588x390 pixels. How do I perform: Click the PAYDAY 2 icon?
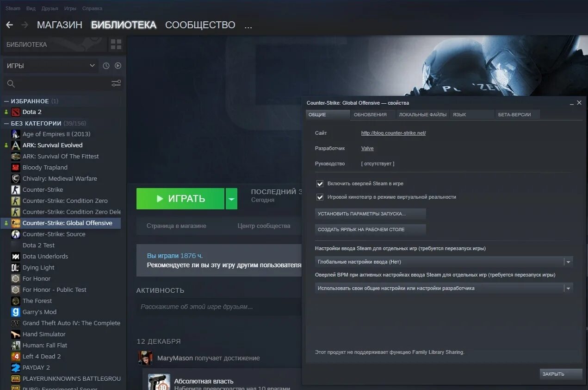coord(16,367)
